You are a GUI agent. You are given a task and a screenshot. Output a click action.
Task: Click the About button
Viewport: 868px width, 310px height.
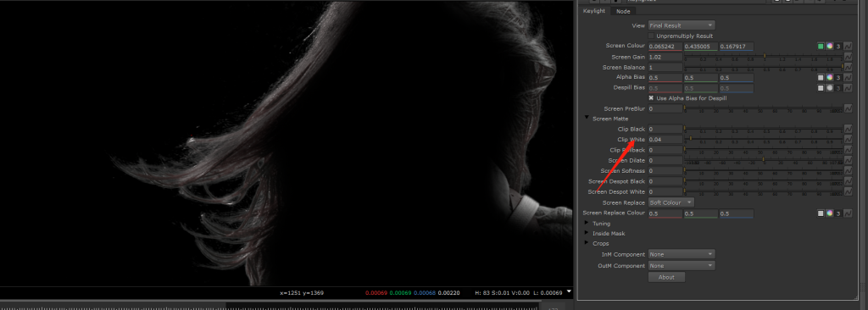(x=666, y=277)
